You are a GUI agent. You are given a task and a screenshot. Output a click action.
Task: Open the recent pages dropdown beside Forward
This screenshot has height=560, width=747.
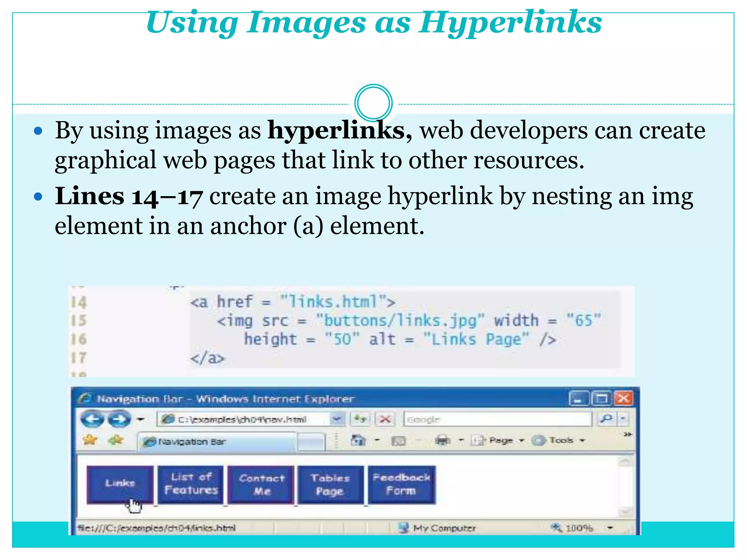(140, 419)
